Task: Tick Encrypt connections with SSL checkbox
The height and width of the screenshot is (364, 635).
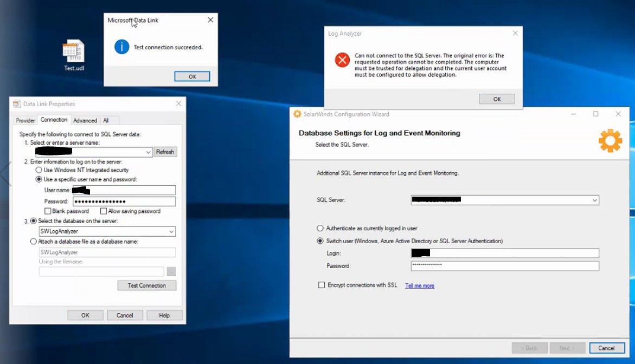Action: tap(322, 285)
